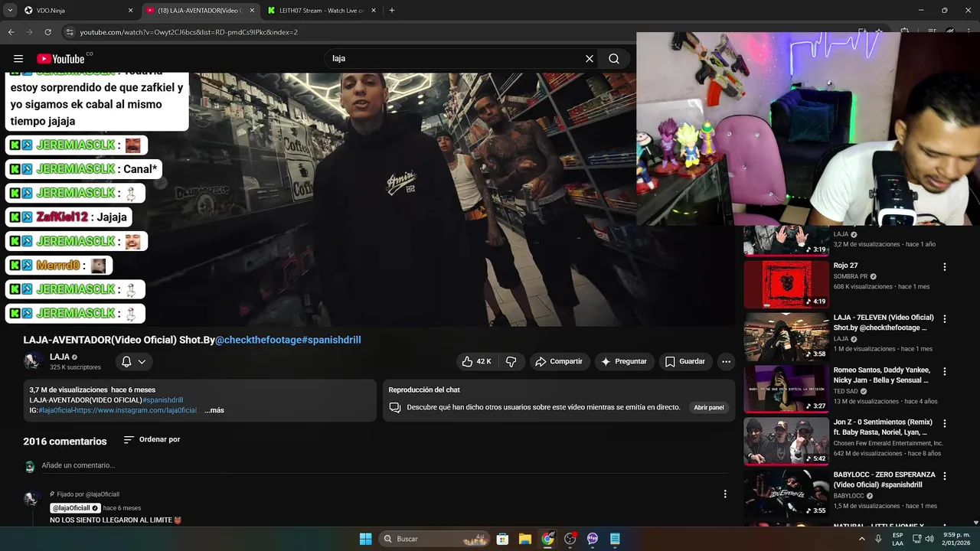Click 'Añade un comentario' field

click(x=383, y=465)
